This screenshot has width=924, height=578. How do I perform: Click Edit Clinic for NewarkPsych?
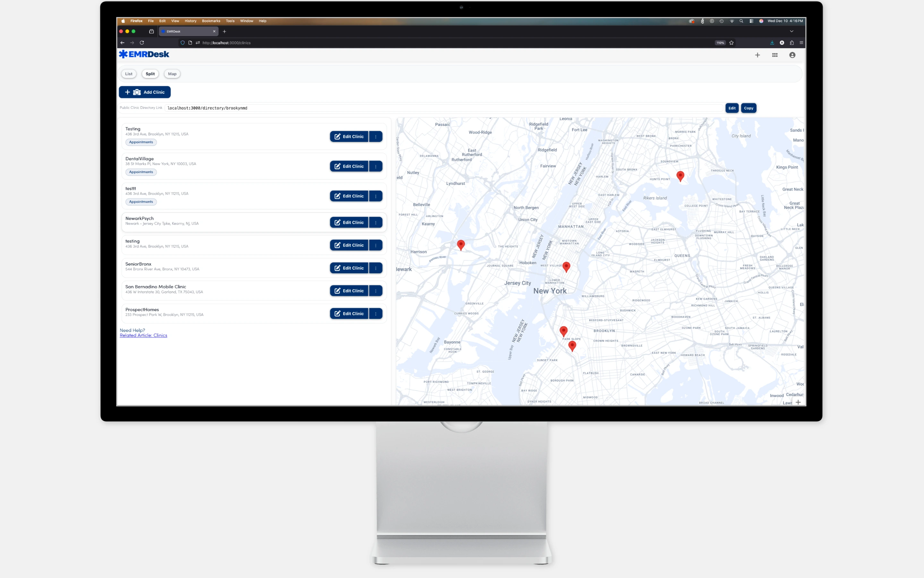[x=349, y=223]
